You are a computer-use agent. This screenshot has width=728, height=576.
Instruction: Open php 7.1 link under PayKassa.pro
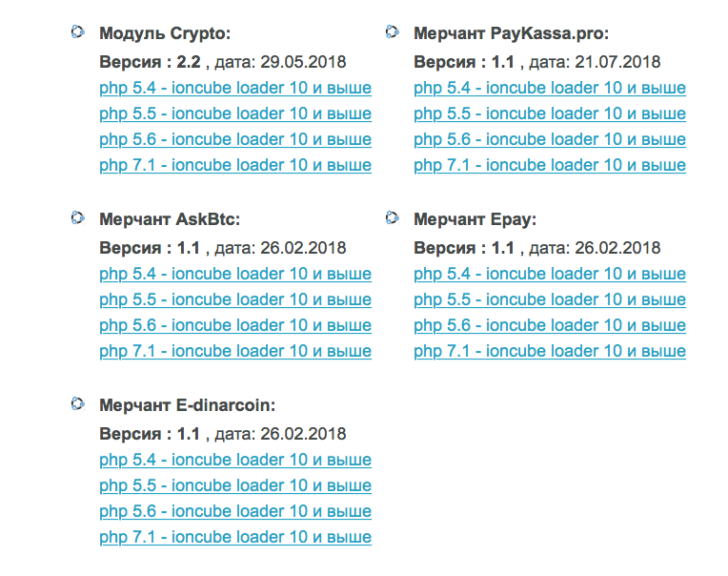tap(550, 165)
